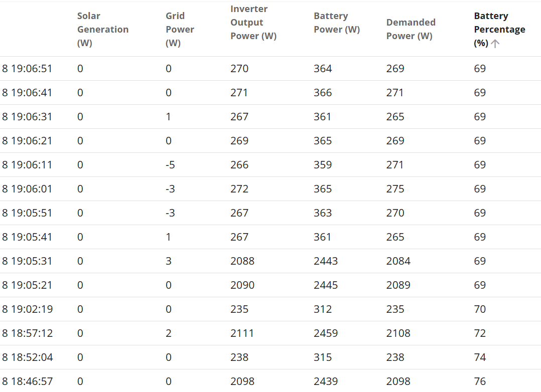Click inverter output value 2088
Viewport: 541px width, 392px height.
[242, 261]
